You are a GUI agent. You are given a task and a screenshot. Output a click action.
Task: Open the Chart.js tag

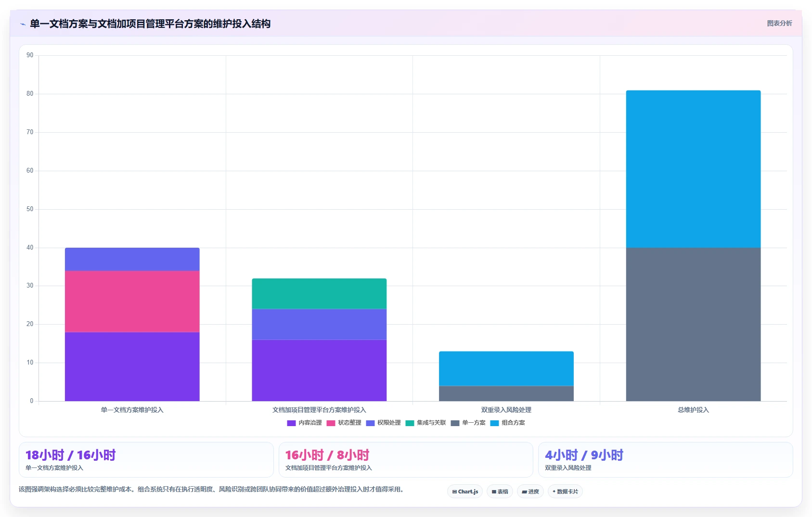(x=465, y=492)
